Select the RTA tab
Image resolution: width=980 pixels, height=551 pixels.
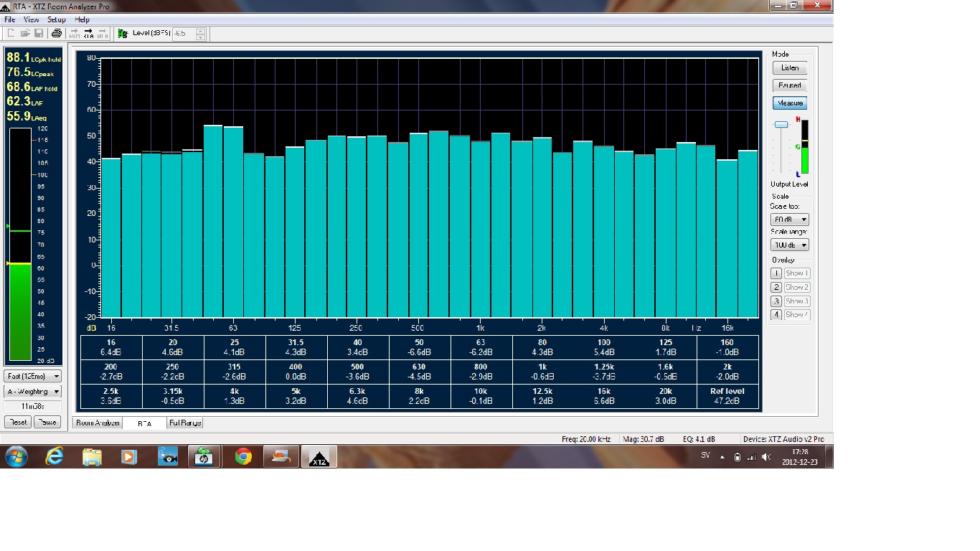(144, 423)
